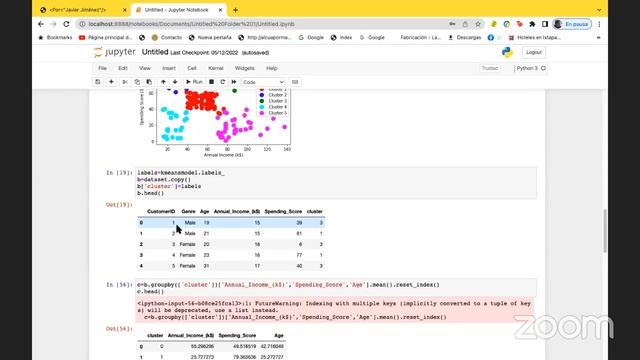The height and width of the screenshot is (360, 640).
Task: Open the Widgets menu
Action: pos(244,68)
